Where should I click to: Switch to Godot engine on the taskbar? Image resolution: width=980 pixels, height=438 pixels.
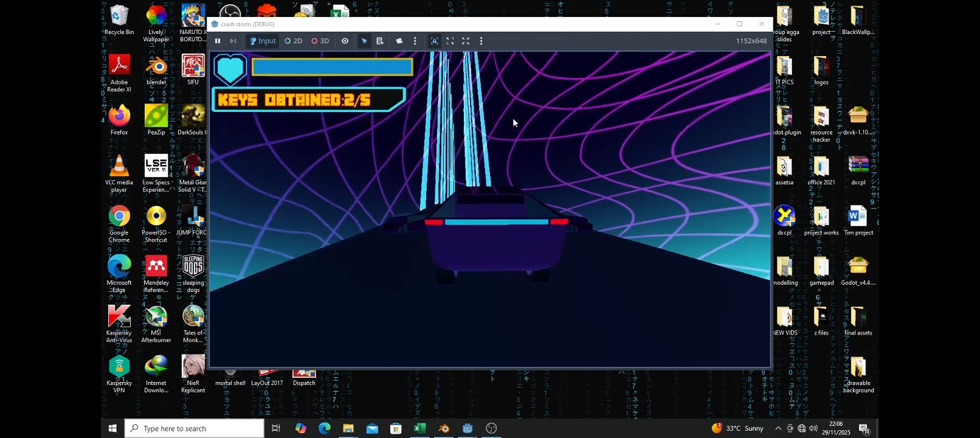(468, 428)
